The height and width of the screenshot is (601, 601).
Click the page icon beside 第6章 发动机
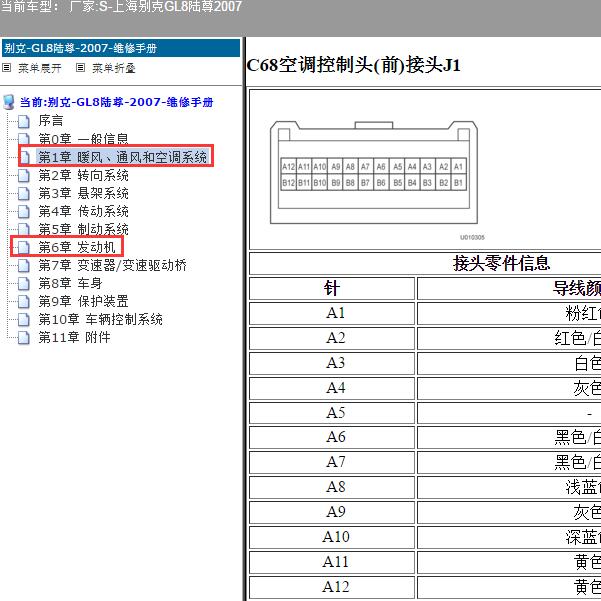24,248
